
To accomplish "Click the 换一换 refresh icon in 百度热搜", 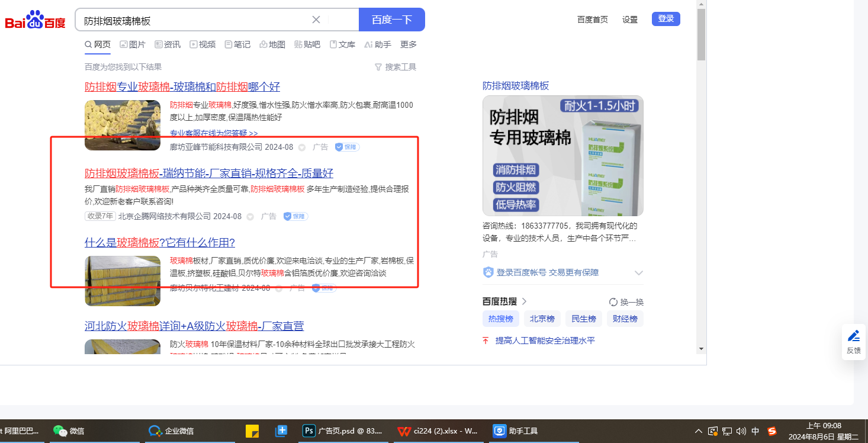I will click(613, 302).
